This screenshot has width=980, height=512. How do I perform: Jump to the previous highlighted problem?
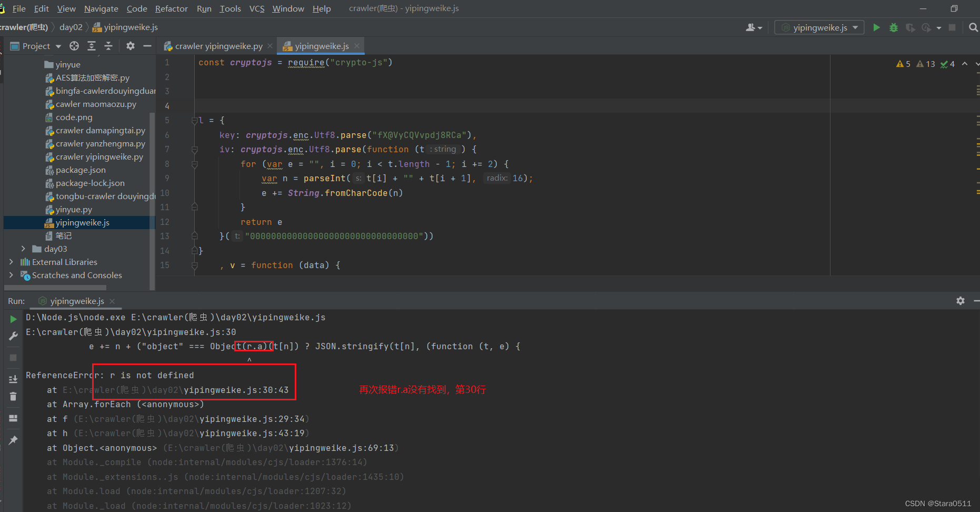tap(965, 64)
